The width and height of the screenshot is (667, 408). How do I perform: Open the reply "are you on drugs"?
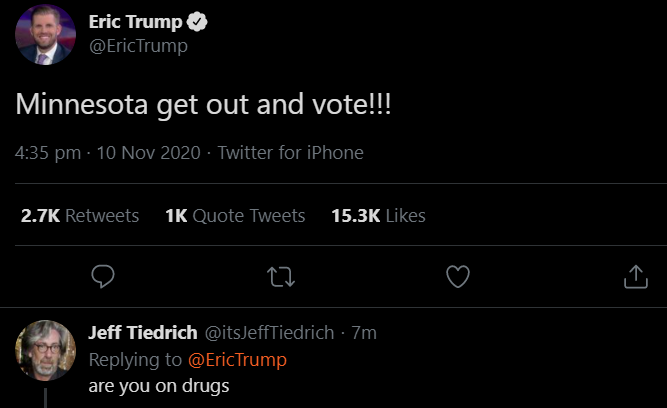(x=159, y=385)
